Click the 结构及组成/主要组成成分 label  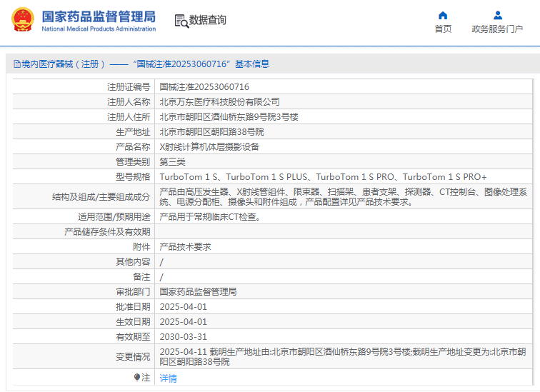click(101, 197)
